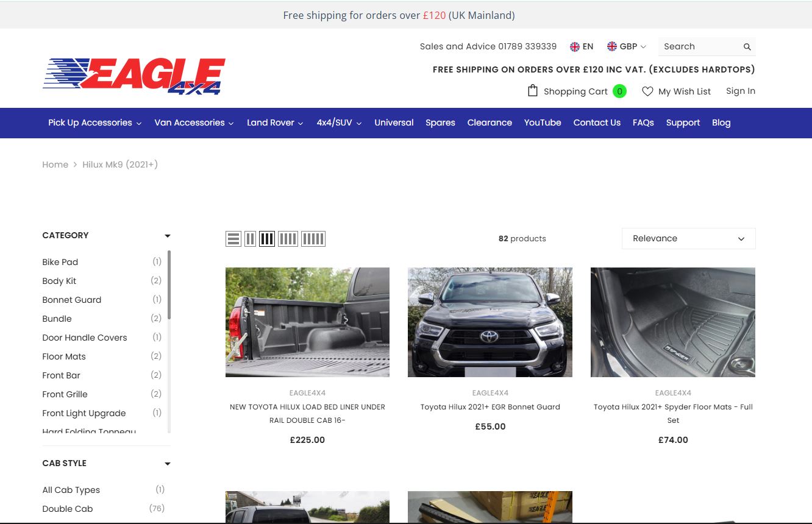
Task: Open GBP currency dropdown
Action: (627, 46)
